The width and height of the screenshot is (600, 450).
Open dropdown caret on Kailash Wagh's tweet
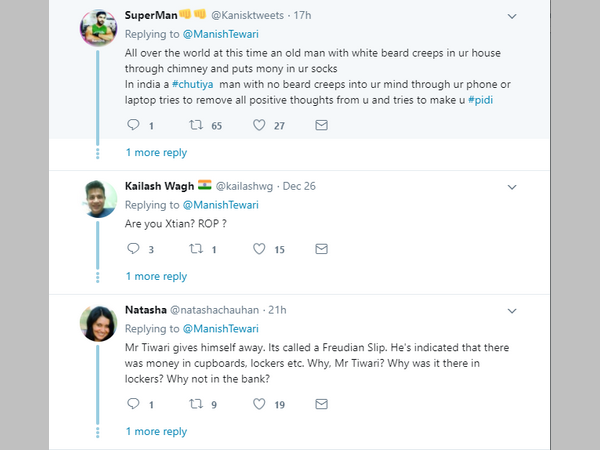coord(513,185)
